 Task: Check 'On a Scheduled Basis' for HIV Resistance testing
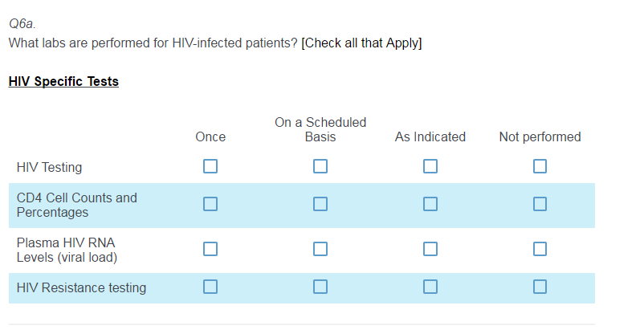[320, 286]
